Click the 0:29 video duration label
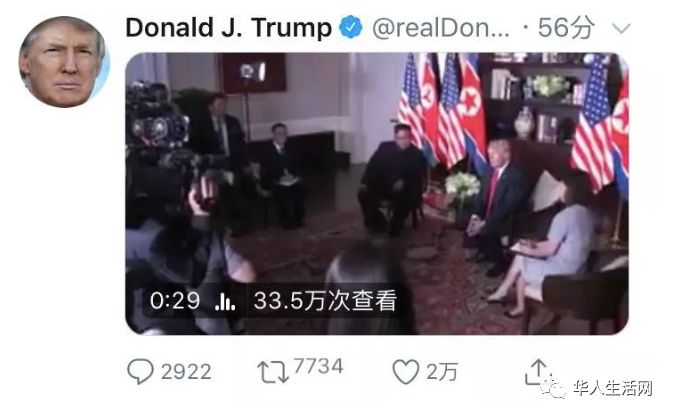This screenshot has height=418, width=674. coord(175,301)
